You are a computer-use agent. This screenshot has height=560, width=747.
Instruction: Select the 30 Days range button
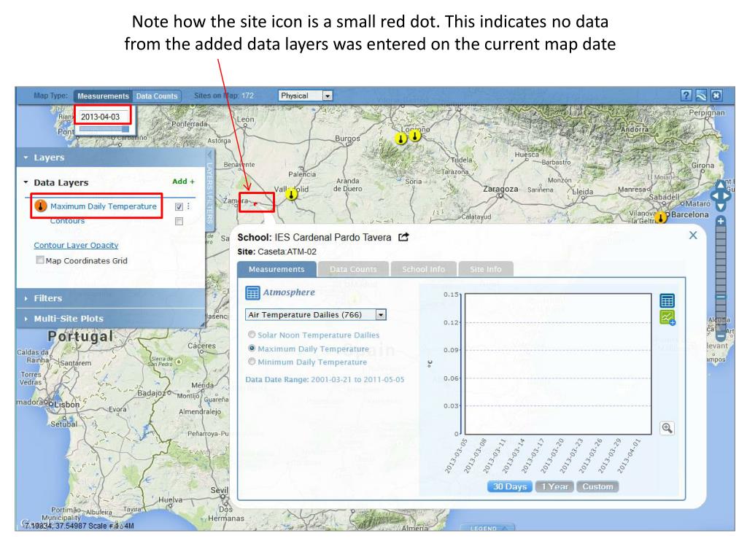click(x=509, y=486)
